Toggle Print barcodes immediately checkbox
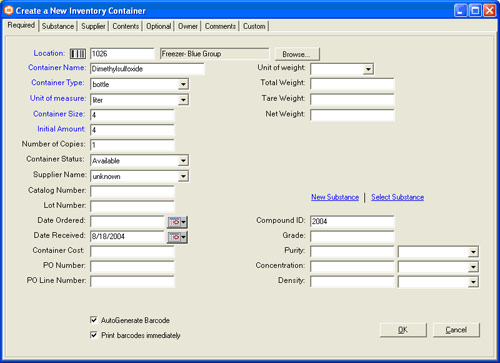The width and height of the screenshot is (500, 363). 94,335
